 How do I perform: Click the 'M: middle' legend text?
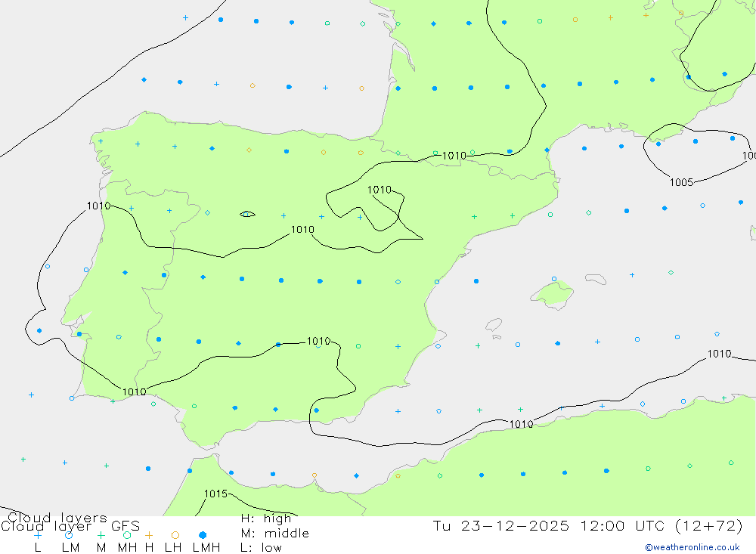[x=275, y=534]
